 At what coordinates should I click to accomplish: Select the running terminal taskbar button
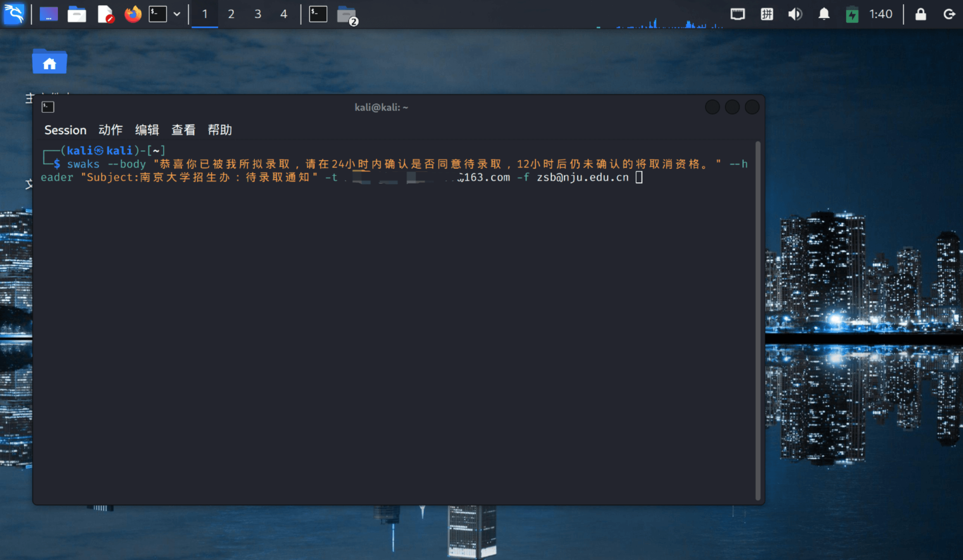tap(318, 14)
